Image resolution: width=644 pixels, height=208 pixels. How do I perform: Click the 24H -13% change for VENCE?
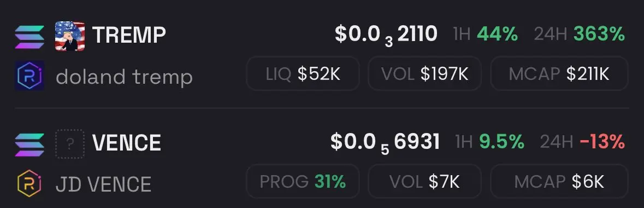tap(582, 142)
